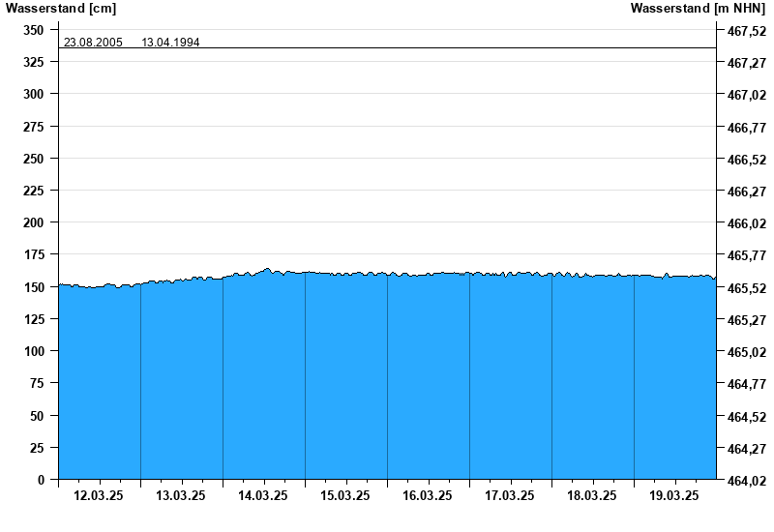Click the 14.03.25 date on x-axis
This screenshot has width=774, height=532.
pyautogui.click(x=263, y=495)
